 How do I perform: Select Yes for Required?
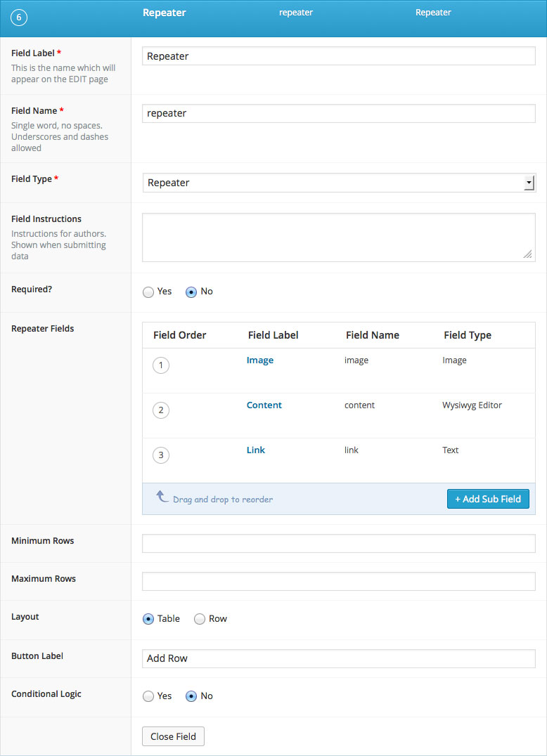(x=148, y=292)
